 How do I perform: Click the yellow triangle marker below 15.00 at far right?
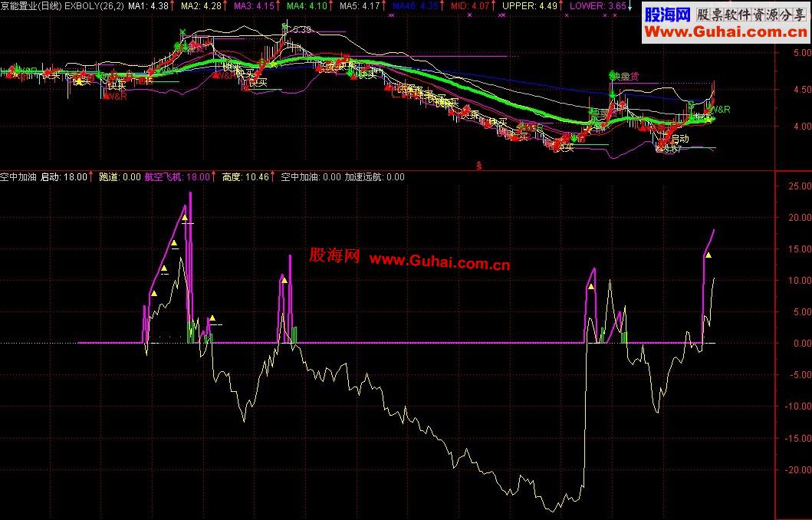708,255
